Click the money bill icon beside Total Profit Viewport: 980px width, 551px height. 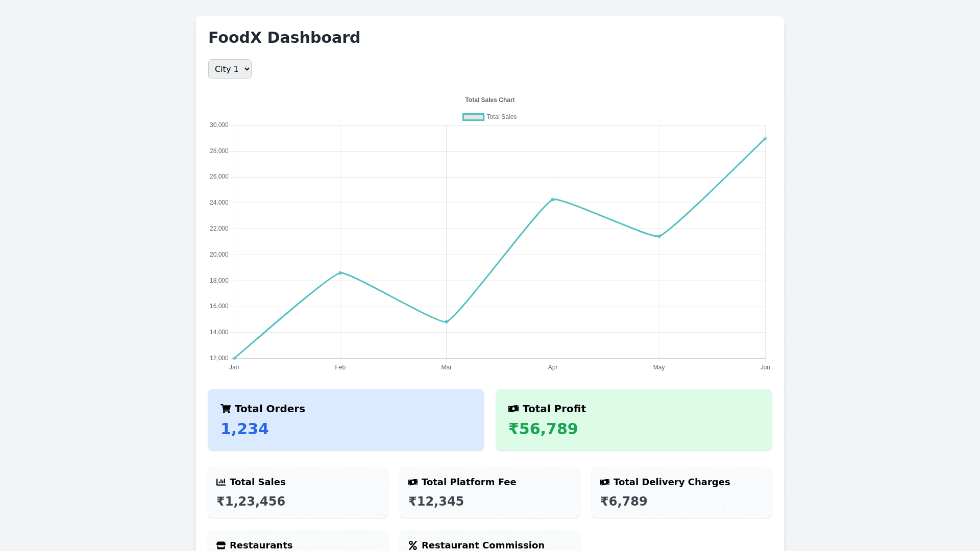[x=513, y=409]
